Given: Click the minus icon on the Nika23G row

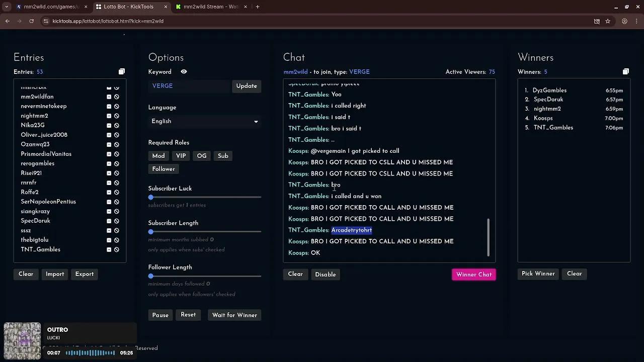Looking at the screenshot, I should tap(109, 125).
